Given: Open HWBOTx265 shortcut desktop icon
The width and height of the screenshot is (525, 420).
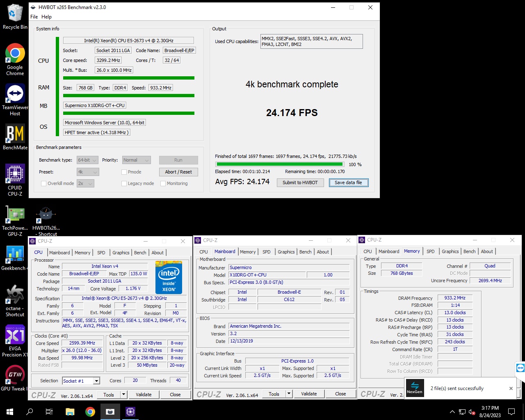Looking at the screenshot, I should [x=46, y=221].
